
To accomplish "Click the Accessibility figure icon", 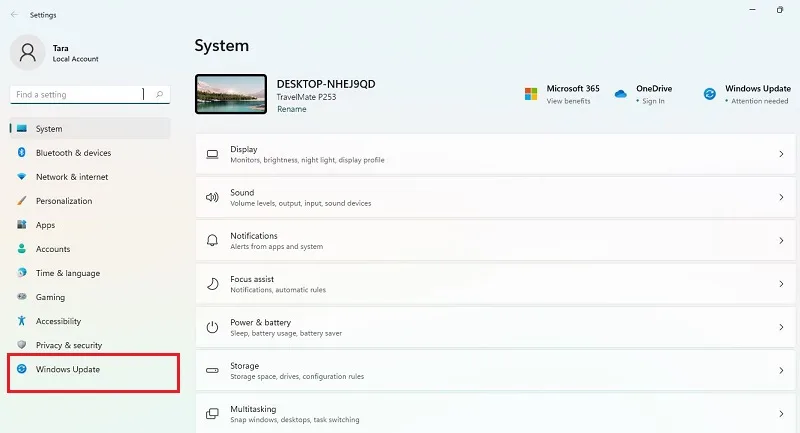I will click(x=21, y=320).
